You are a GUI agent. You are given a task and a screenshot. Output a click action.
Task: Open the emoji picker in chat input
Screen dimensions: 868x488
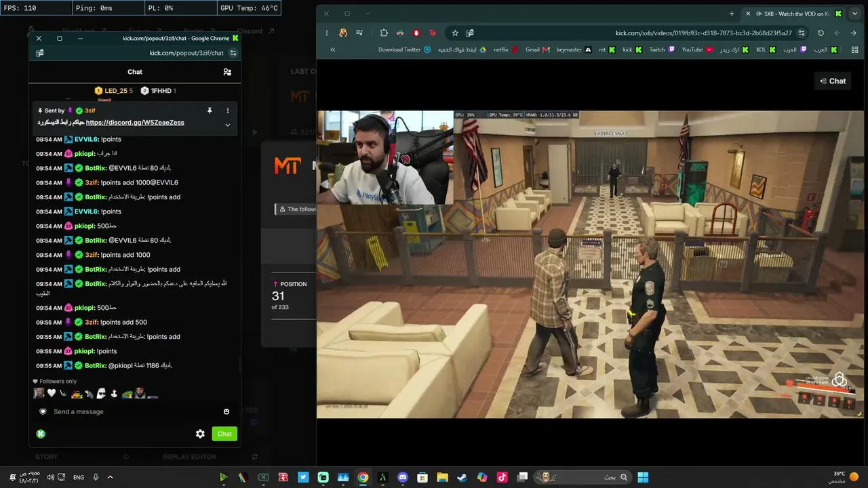coord(226,411)
